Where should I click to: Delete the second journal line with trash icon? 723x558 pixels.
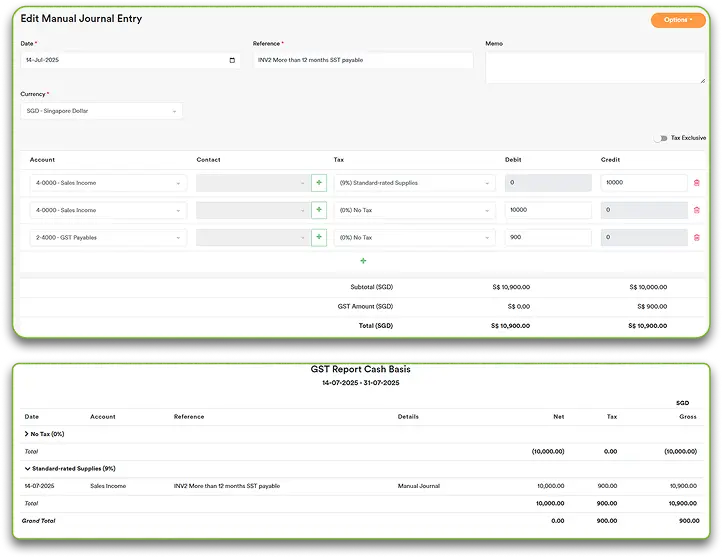696,210
